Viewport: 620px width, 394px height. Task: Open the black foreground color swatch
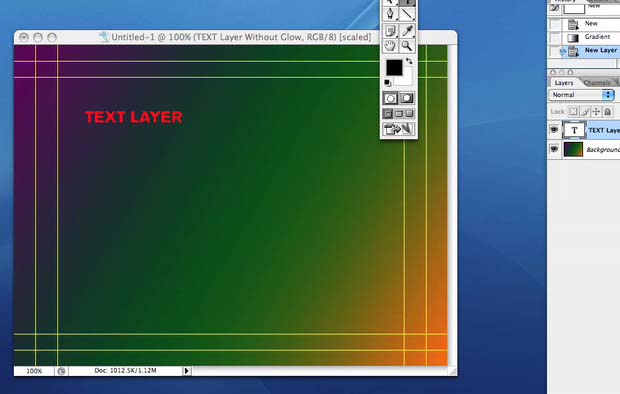click(x=394, y=68)
